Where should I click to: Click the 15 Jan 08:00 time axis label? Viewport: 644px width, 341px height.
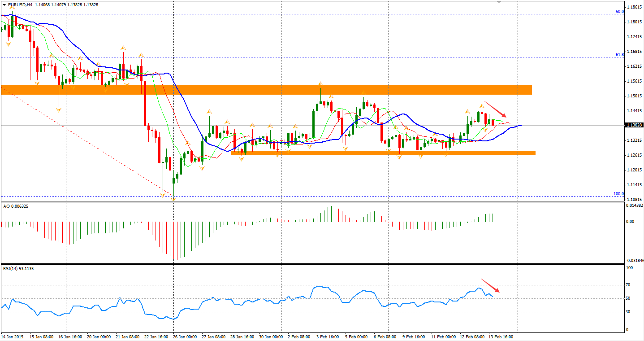point(42,336)
